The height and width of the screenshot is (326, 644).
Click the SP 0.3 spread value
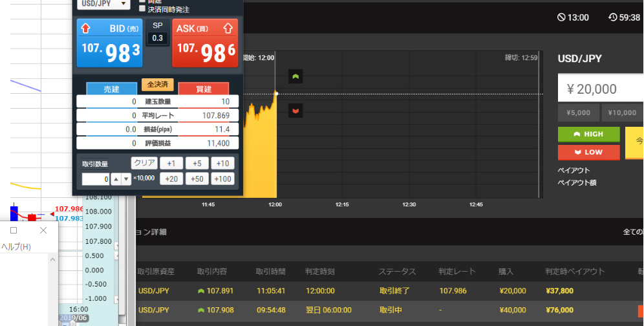click(x=158, y=38)
